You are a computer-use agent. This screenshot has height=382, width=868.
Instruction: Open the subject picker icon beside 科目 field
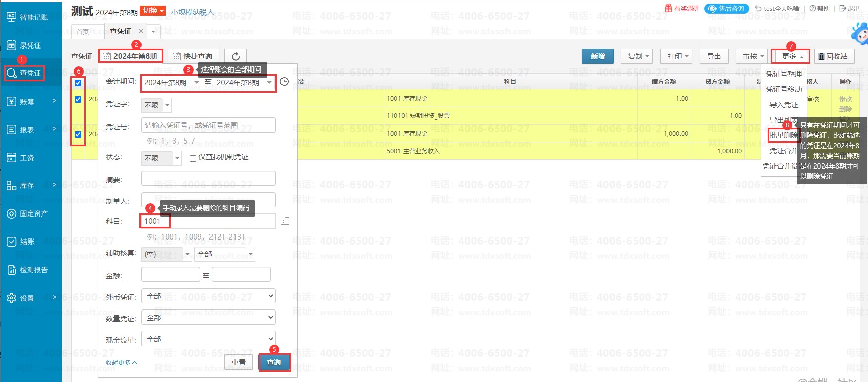coord(285,221)
